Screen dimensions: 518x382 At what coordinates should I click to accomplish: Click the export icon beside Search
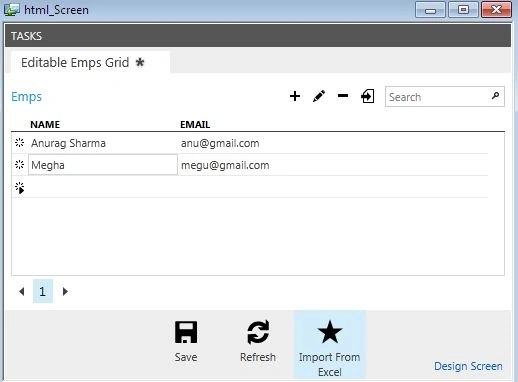367,96
